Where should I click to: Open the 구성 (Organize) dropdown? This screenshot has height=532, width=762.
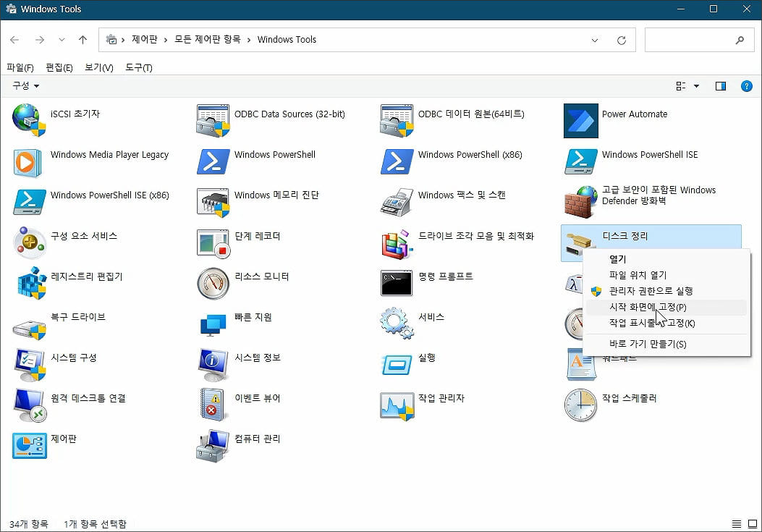click(24, 85)
